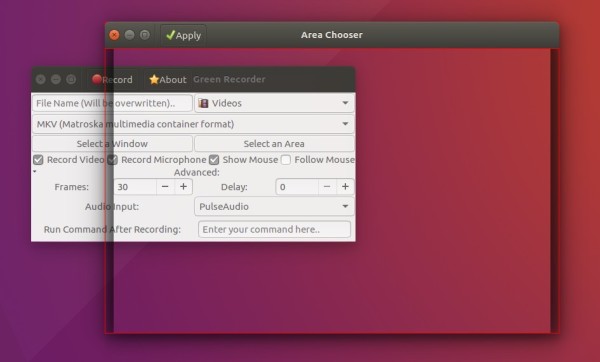Close the Area Chooser window
Viewport: 600px width, 362px height.
click(x=114, y=35)
